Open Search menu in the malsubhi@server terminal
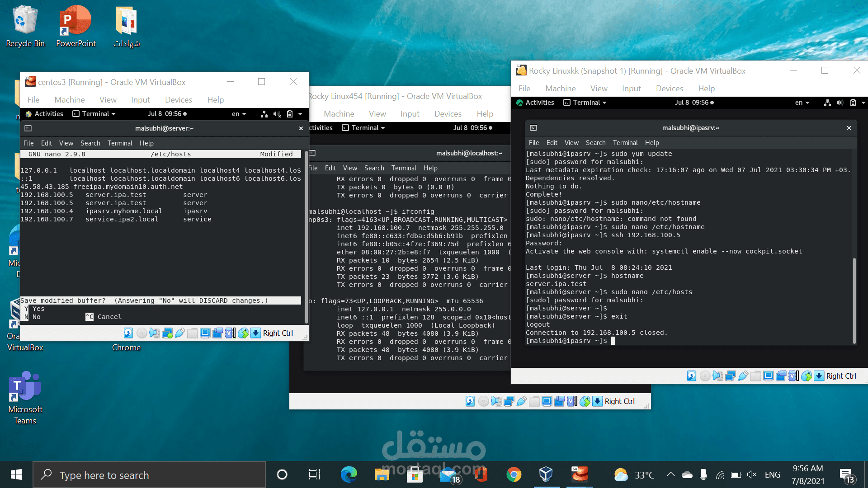This screenshot has width=868, height=488. click(90, 143)
